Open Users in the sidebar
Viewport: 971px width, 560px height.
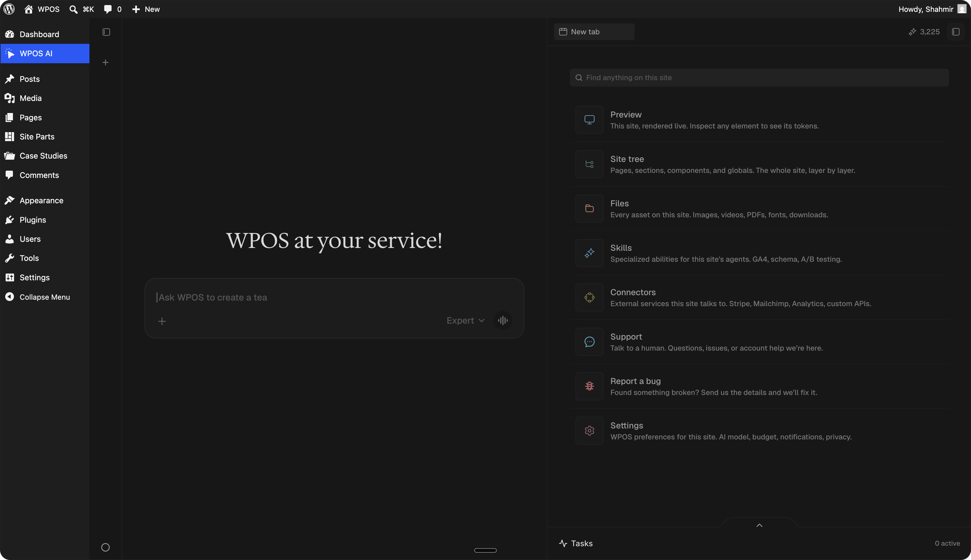pos(45,239)
